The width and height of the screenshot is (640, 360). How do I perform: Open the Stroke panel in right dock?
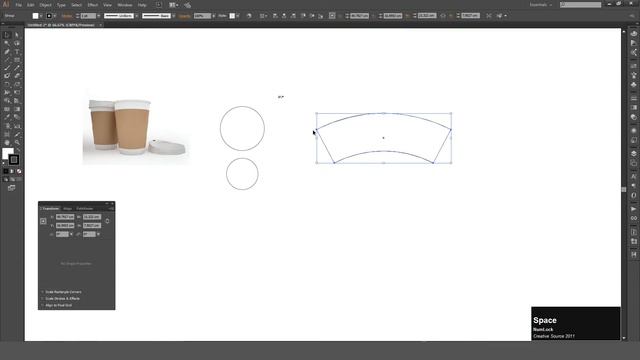(633, 98)
